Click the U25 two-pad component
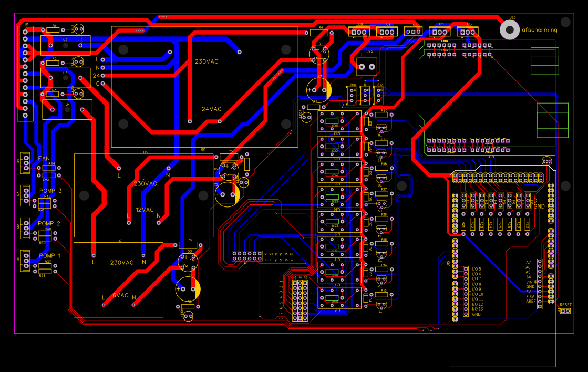 [x=366, y=66]
